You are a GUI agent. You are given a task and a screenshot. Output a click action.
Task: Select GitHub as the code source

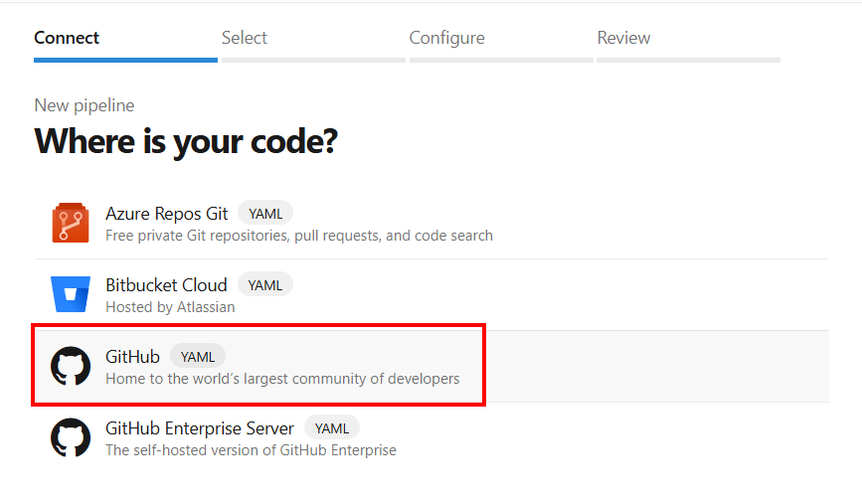point(431,366)
